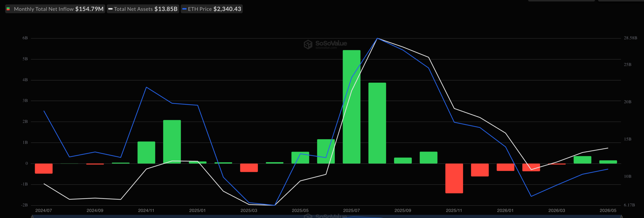Screen dimensions: 644x218
Task: Click the "10B" right axis label
Action: (628, 176)
